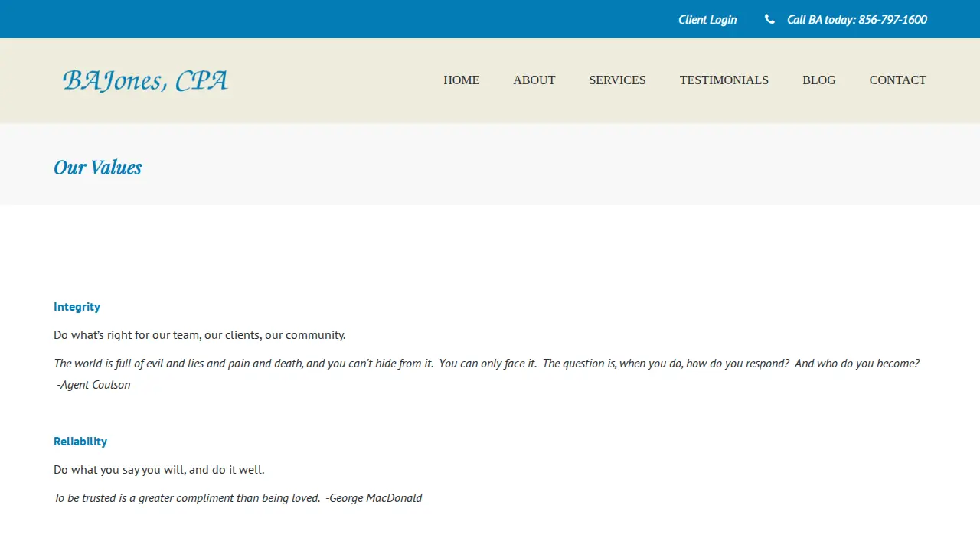The image size is (980, 551).
Task: Click the phone icon in top bar
Action: [769, 19]
